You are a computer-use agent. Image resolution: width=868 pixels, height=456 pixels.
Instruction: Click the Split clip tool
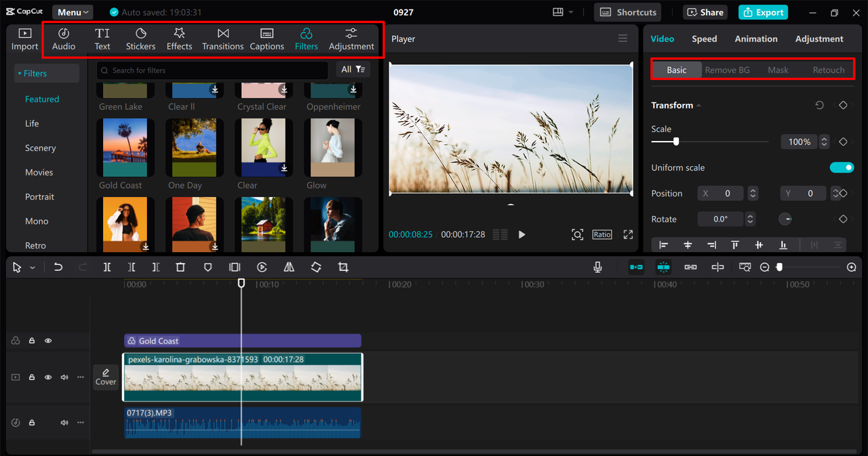tap(107, 268)
